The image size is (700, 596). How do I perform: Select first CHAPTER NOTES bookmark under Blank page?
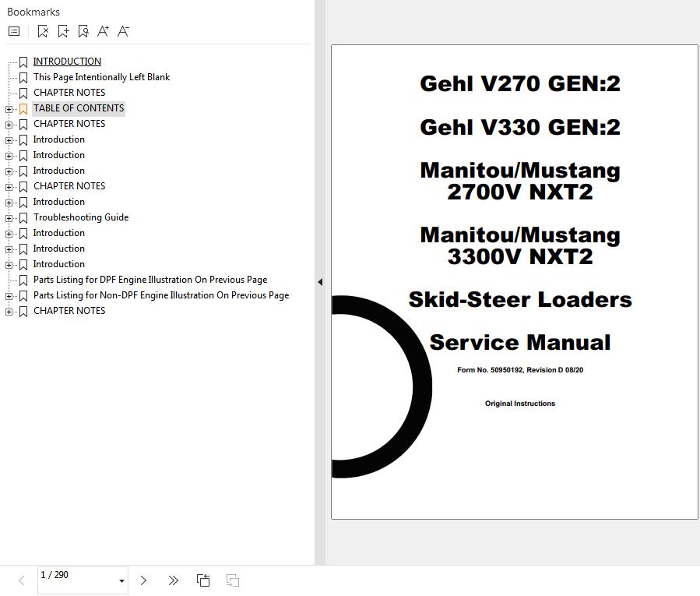coord(69,93)
